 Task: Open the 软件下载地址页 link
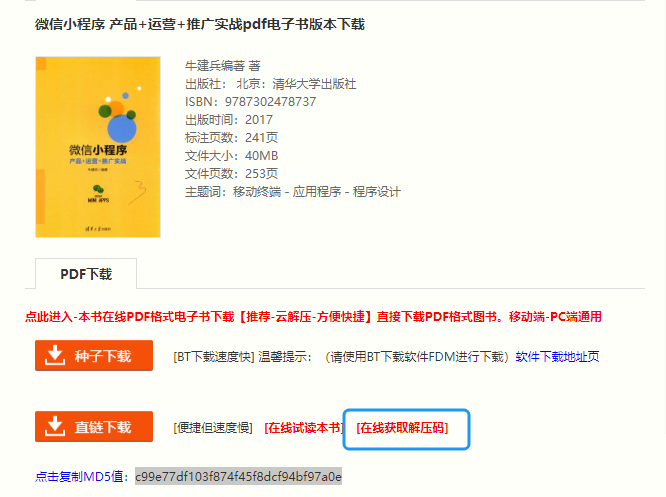[557, 356]
